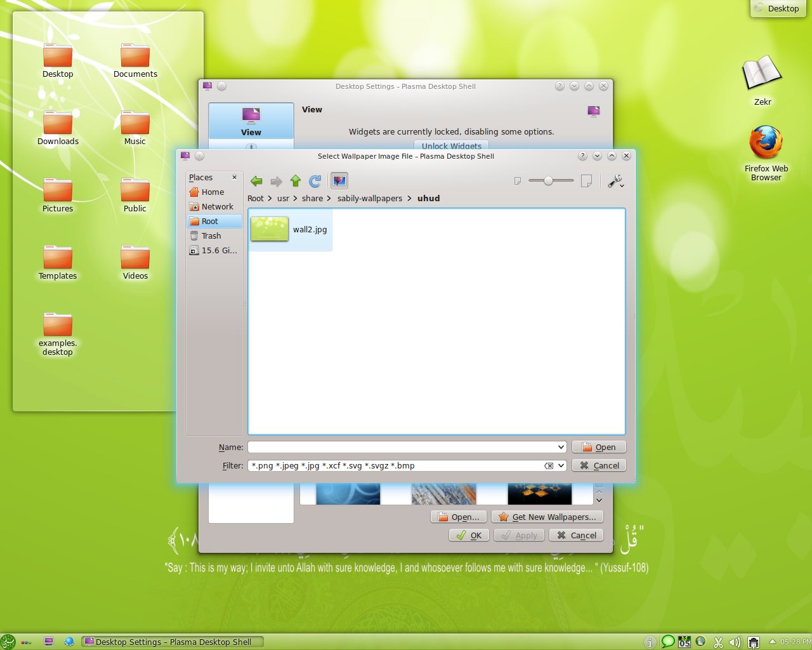Select Root in the Places sidebar
Image resolution: width=812 pixels, height=650 pixels.
(x=214, y=221)
